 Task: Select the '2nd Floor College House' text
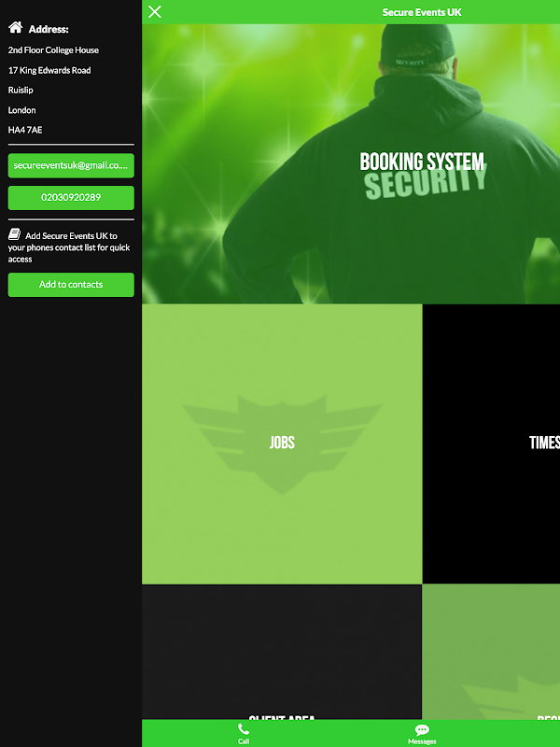click(x=53, y=50)
